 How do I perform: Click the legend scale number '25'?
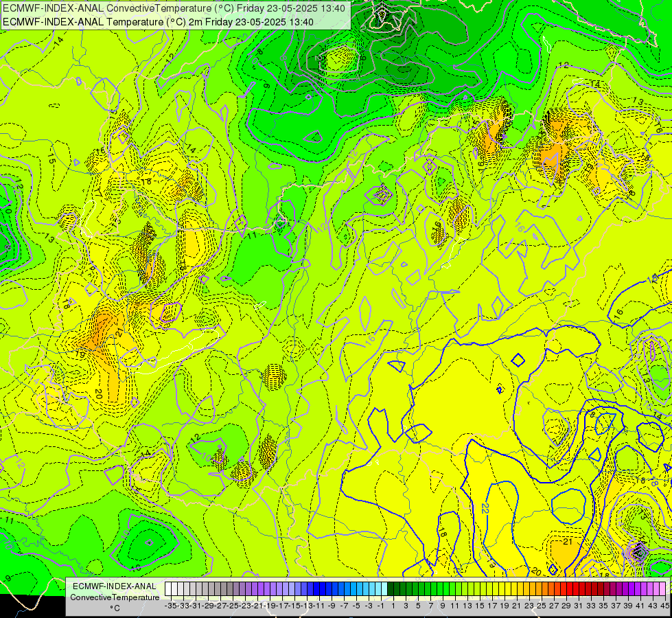click(x=542, y=606)
